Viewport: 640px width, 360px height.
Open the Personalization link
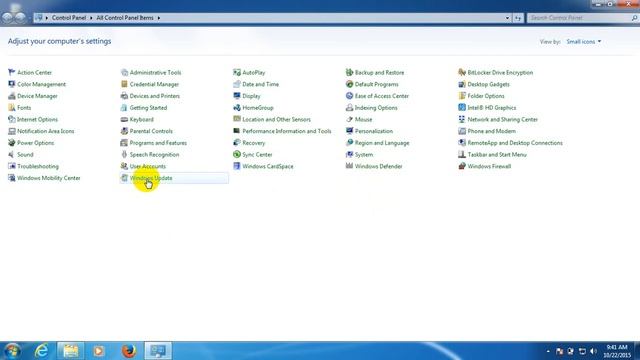pos(374,131)
